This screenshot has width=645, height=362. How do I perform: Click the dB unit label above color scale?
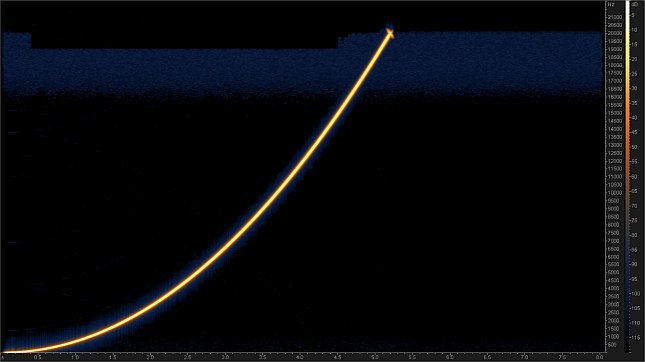click(x=634, y=5)
